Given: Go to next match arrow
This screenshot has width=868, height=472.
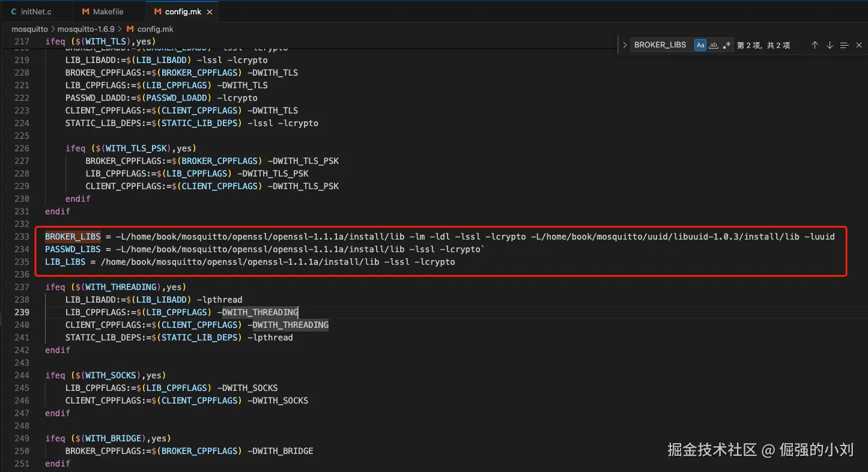Looking at the screenshot, I should 830,45.
